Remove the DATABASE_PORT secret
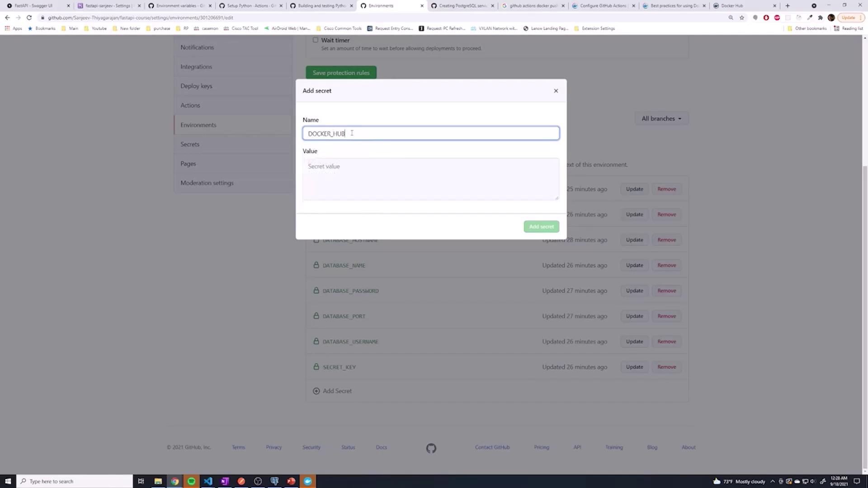This screenshot has height=488, width=868. point(666,316)
